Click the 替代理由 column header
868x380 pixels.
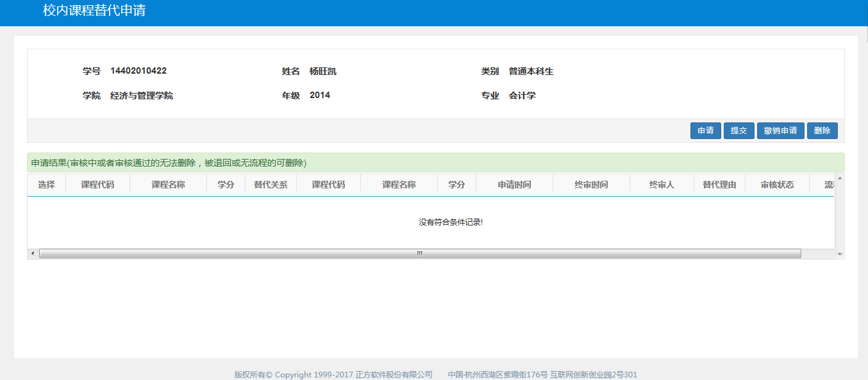click(719, 185)
